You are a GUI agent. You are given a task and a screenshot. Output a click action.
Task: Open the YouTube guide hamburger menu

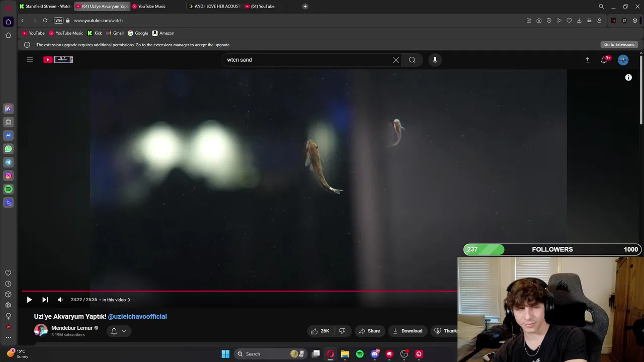30,60
